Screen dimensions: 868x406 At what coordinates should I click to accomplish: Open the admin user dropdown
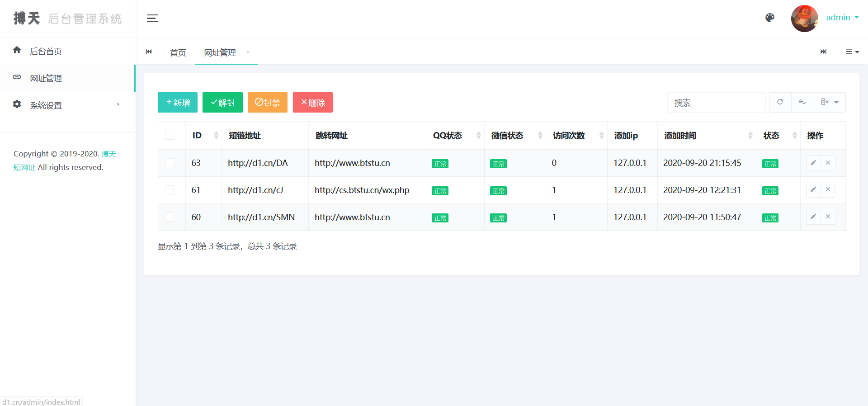tap(842, 18)
